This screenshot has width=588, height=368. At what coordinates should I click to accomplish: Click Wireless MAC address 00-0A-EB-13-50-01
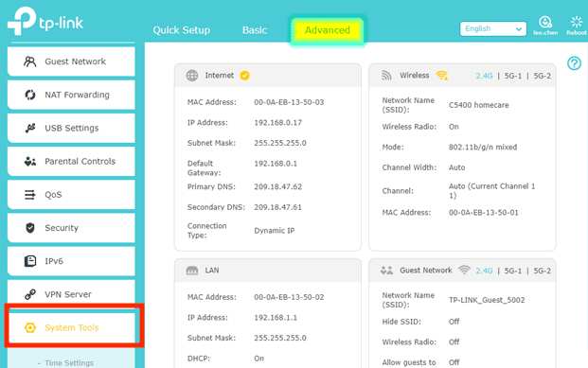484,213
